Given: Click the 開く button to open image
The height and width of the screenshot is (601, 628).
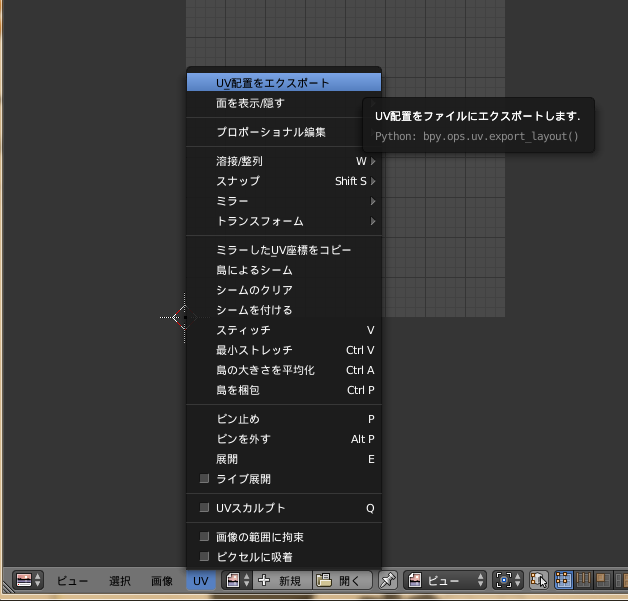Looking at the screenshot, I should click(x=342, y=580).
